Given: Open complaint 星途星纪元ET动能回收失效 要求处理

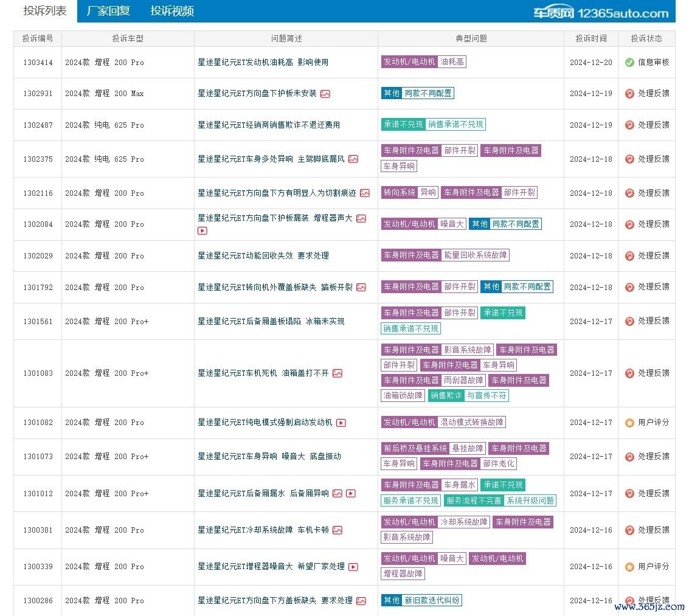Looking at the screenshot, I should click(263, 256).
